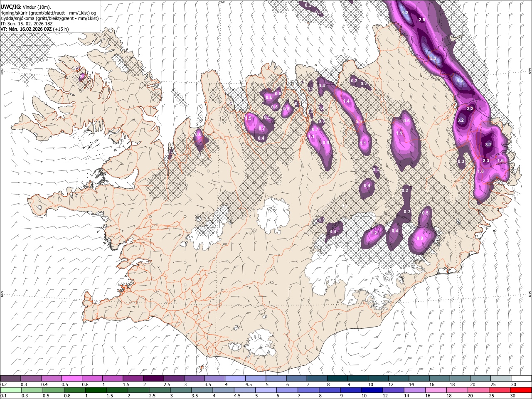This screenshot has width=532, height=399.
Task: Click deep blue lower swatch between 10 and 12
Action: pos(372,390)
